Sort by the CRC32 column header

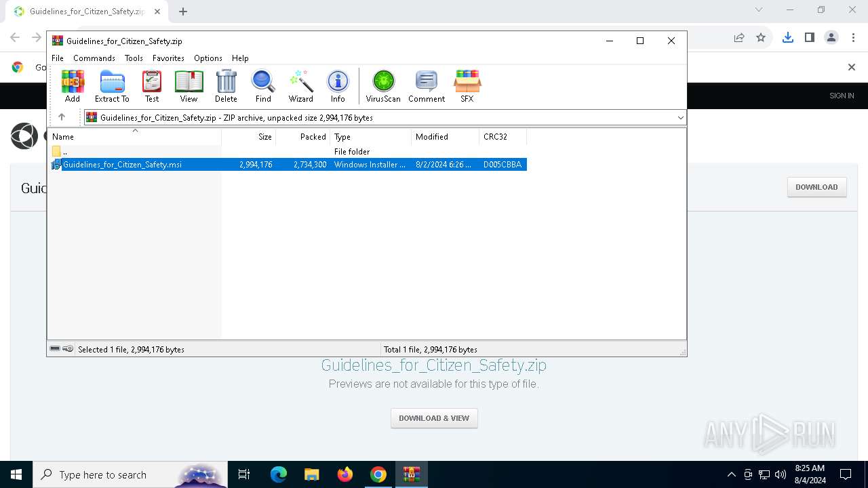click(503, 136)
